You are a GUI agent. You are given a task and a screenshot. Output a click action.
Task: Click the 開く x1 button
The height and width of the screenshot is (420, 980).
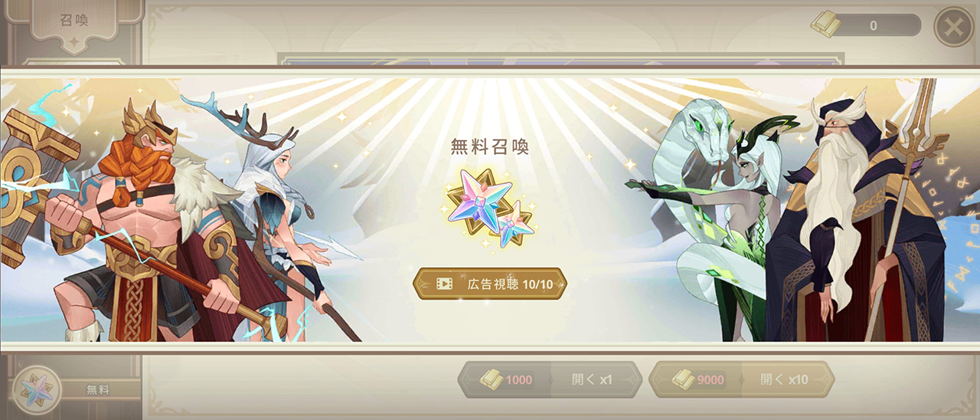click(x=596, y=379)
